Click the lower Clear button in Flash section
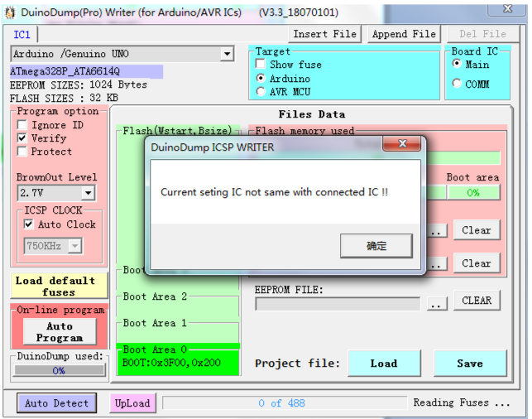This screenshot has width=532, height=419. click(x=477, y=263)
